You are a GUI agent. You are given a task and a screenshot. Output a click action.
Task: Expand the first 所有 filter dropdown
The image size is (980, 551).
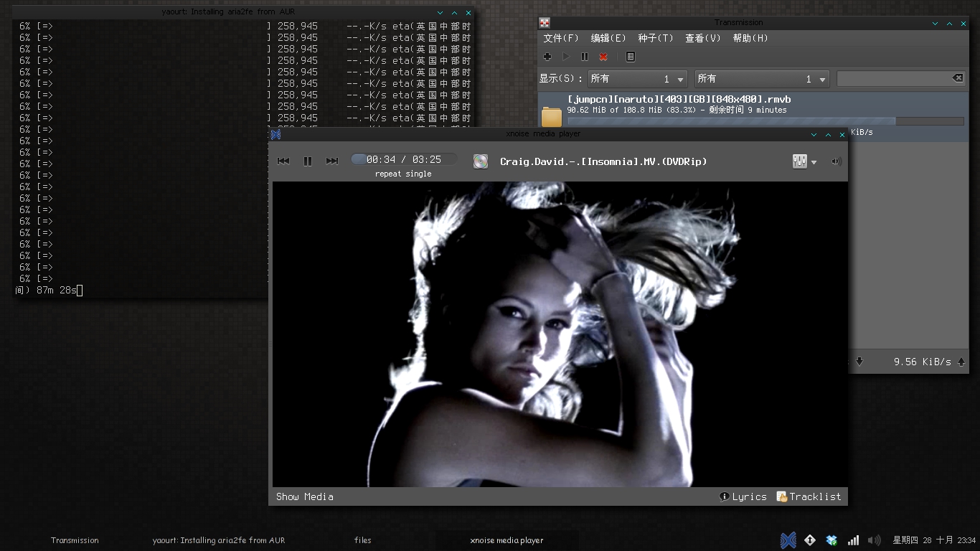point(638,79)
